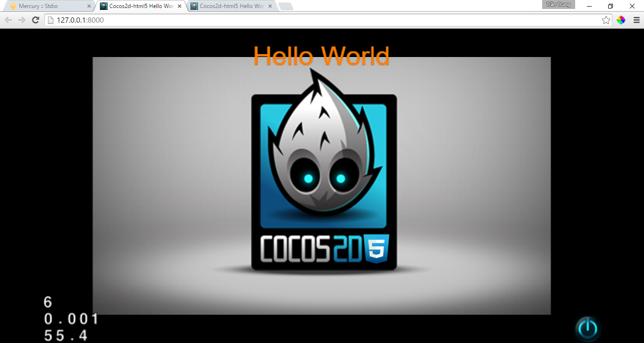
Task: Close the Mercury :: Stdio tab
Action: pyautogui.click(x=89, y=6)
